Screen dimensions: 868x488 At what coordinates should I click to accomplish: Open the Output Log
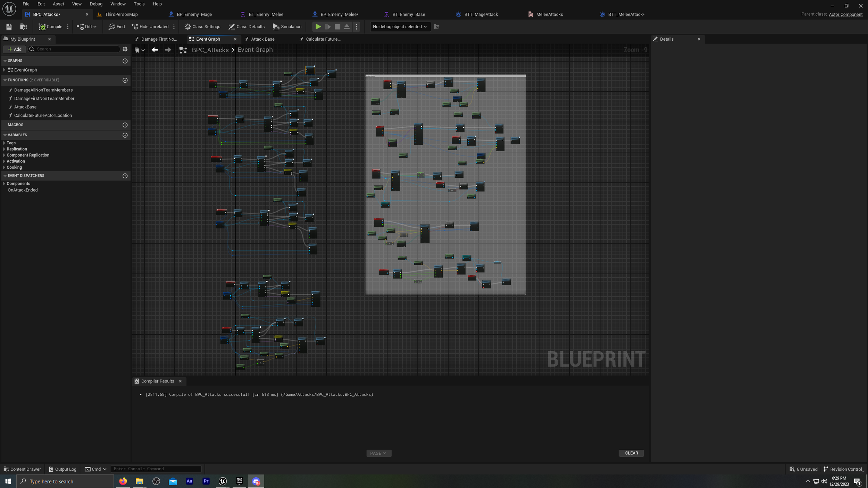point(62,469)
